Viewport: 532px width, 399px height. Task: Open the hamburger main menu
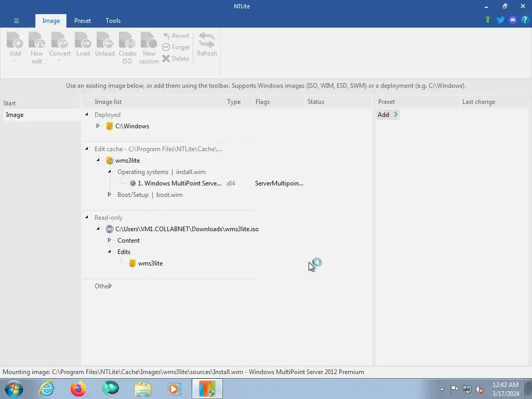click(16, 21)
